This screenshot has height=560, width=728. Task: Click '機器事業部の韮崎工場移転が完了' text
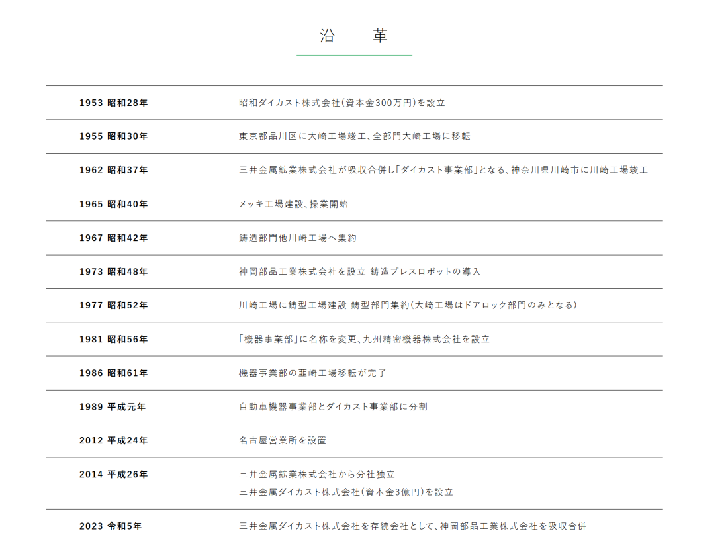312,373
